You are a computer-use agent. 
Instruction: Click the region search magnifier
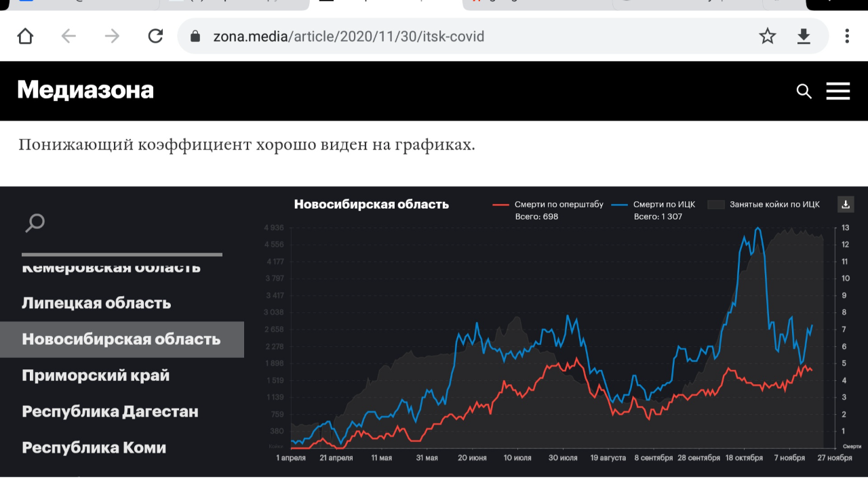coord(35,223)
